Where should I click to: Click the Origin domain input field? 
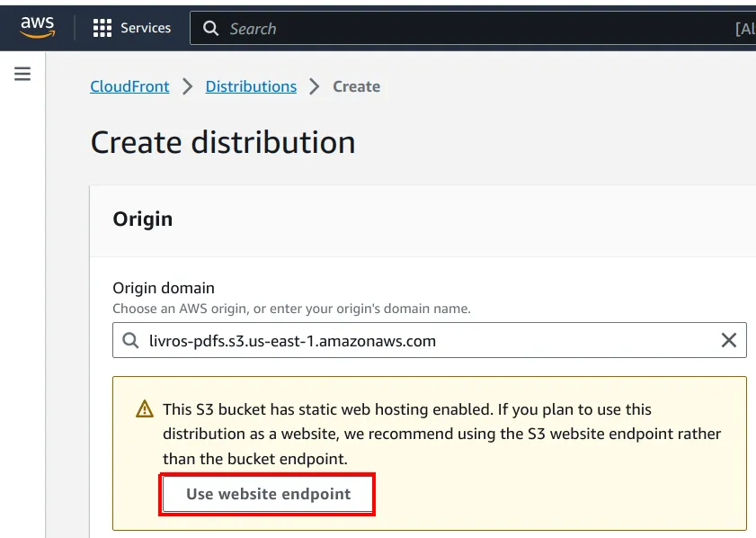[429, 340]
